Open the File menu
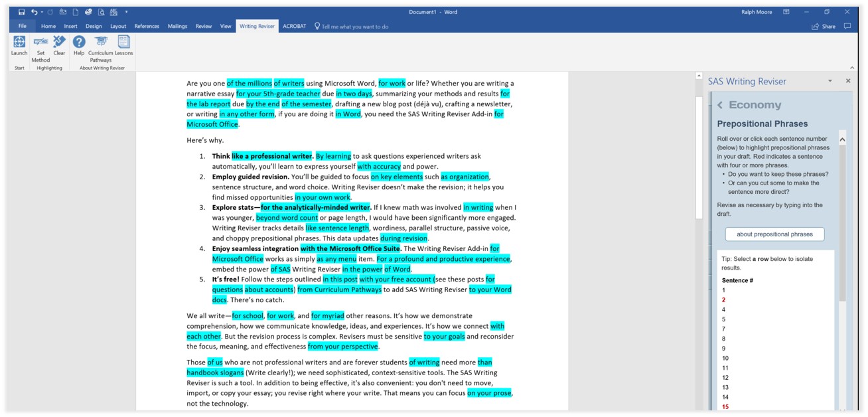868x417 pixels. point(22,27)
